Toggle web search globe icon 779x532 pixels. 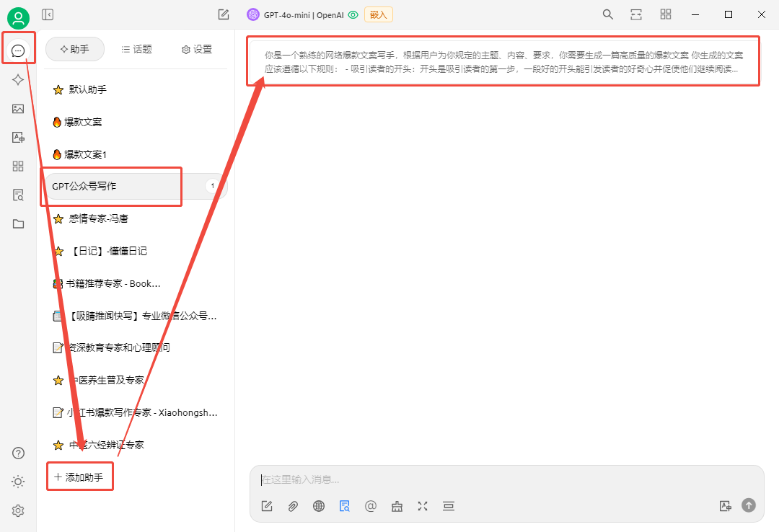coord(319,506)
